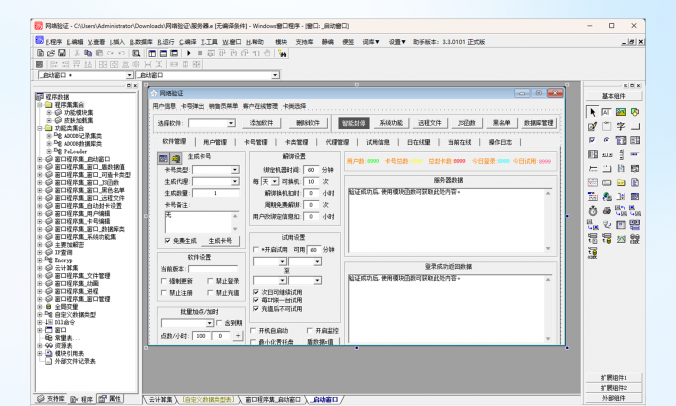
Task: Click the Stop square toolbar icon
Action: (200, 53)
